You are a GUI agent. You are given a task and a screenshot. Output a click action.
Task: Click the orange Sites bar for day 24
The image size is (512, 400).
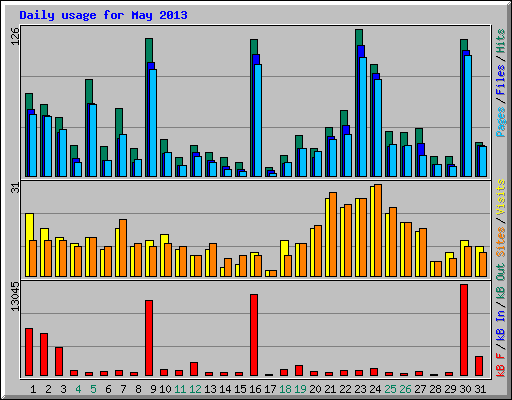pyautogui.click(x=378, y=230)
